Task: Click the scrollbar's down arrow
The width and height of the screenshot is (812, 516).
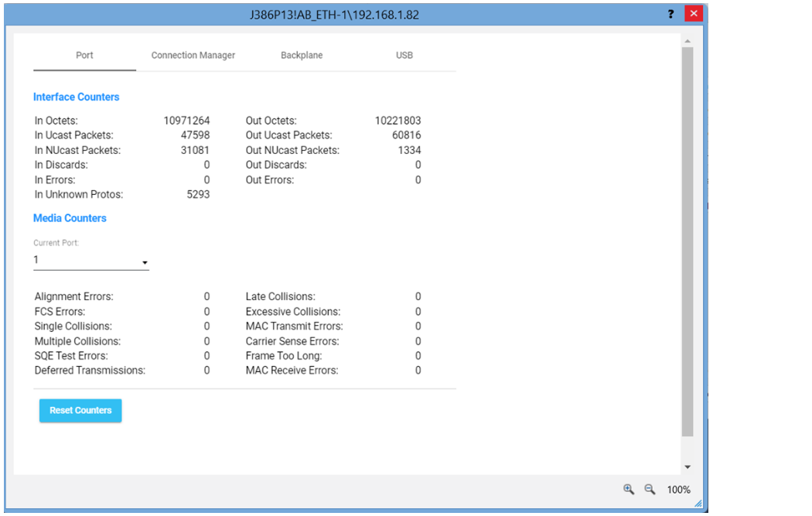Action: tap(687, 466)
